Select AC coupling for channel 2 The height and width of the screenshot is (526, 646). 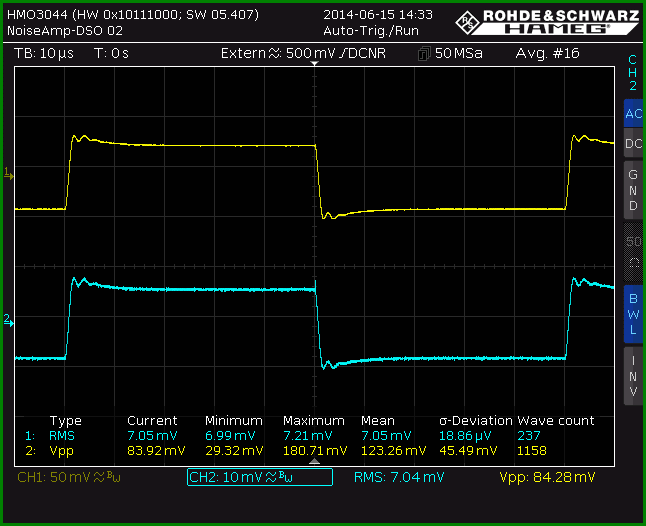coord(633,113)
